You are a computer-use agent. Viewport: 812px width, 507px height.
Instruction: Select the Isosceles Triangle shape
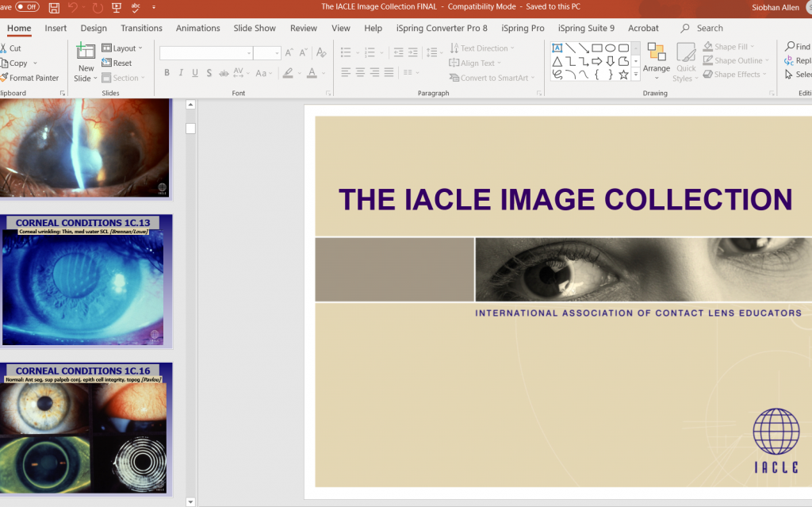coord(557,62)
